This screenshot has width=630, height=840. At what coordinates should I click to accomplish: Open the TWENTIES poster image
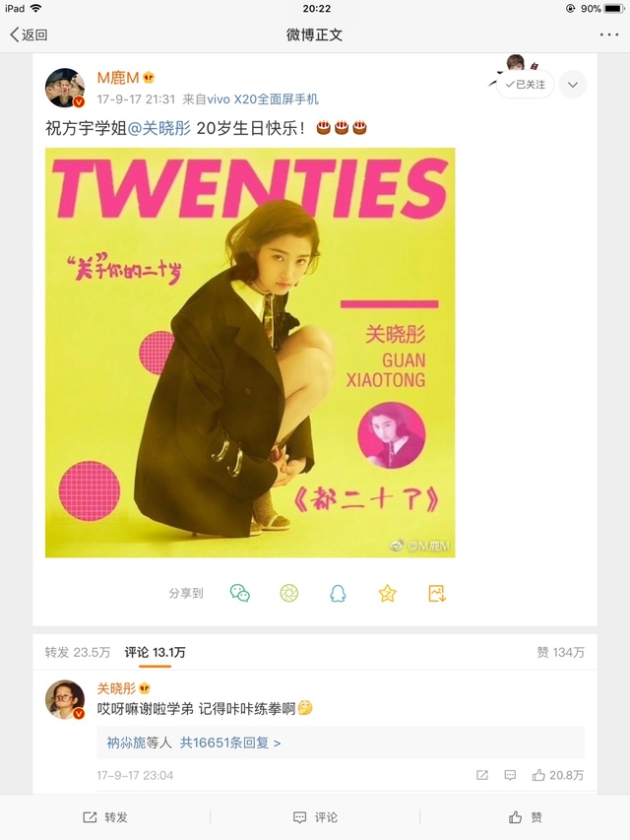pyautogui.click(x=250, y=353)
